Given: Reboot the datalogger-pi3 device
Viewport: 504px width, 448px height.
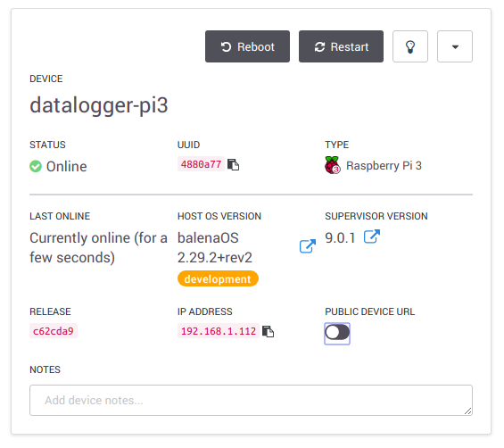Looking at the screenshot, I should (x=247, y=46).
